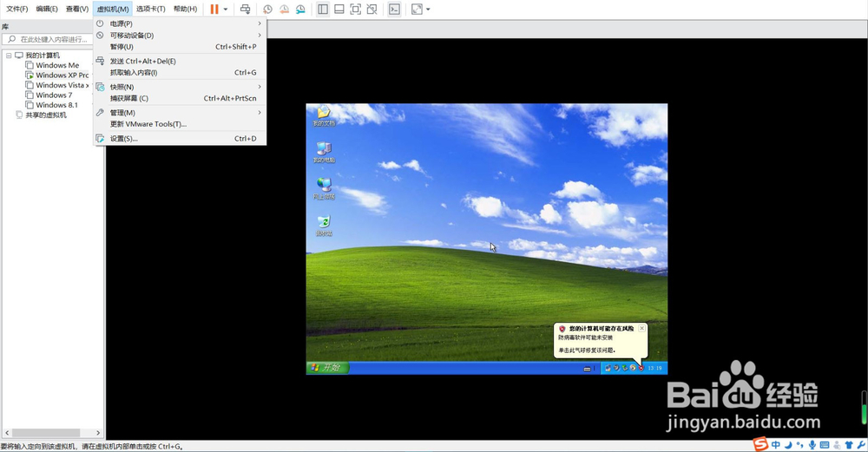Select 我的计算机 in the library tree
Image resolution: width=868 pixels, height=452 pixels.
[43, 56]
